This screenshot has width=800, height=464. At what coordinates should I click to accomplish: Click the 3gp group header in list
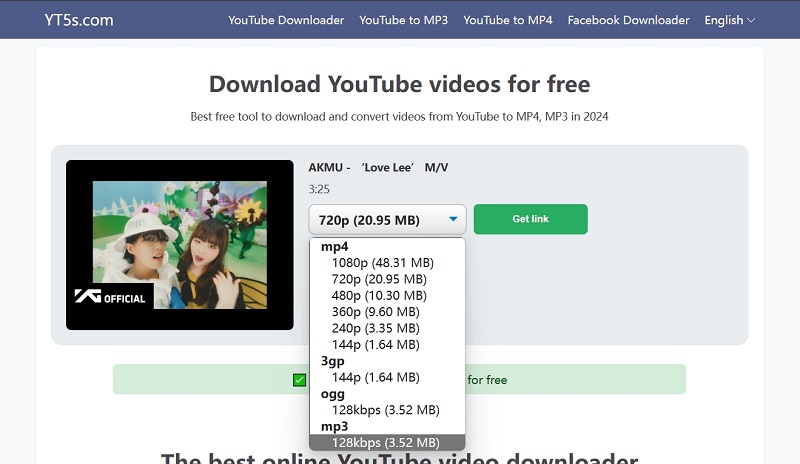(333, 361)
